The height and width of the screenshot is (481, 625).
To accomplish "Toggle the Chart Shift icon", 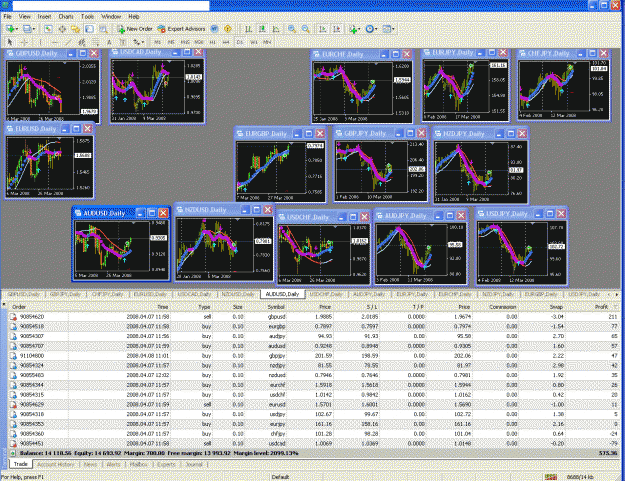I will tap(337, 29).
